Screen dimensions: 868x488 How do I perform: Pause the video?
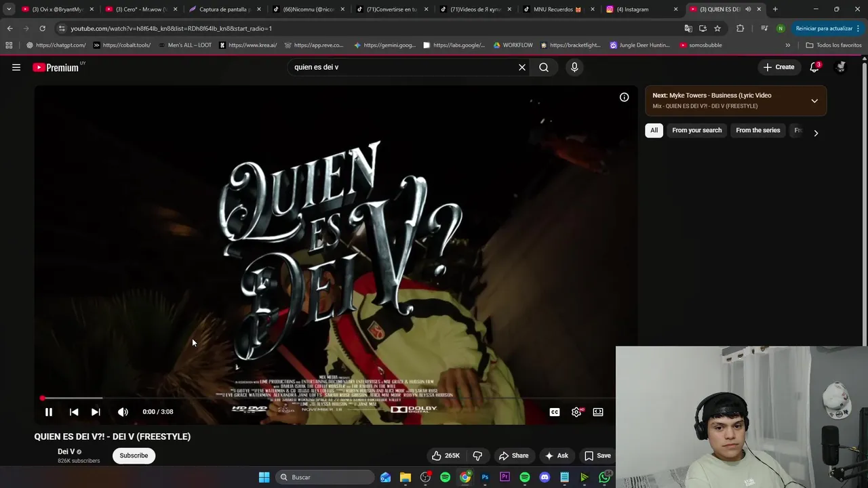[49, 411]
